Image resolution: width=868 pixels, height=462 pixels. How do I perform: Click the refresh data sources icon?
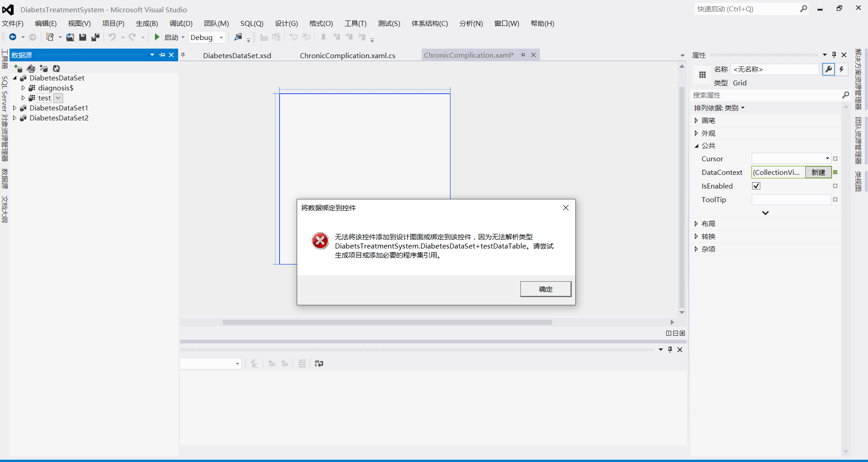[56, 68]
